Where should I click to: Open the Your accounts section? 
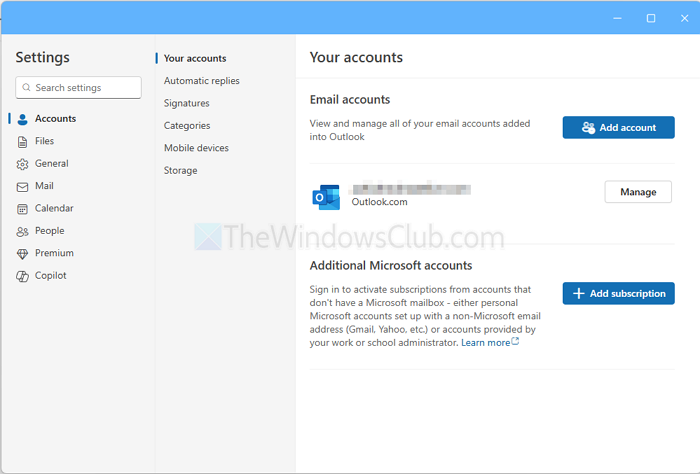point(195,58)
